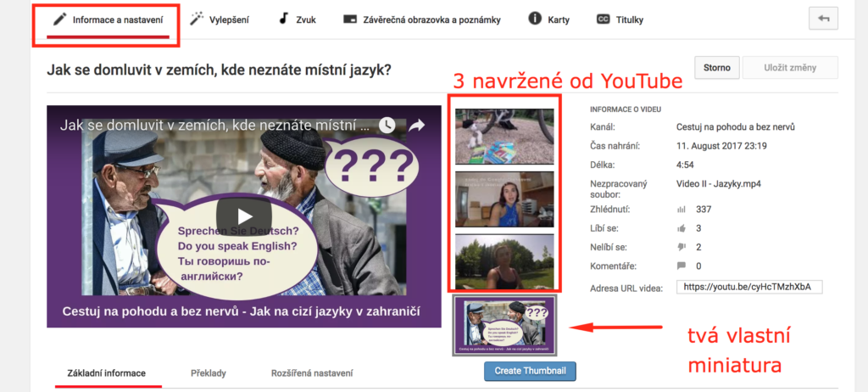Click the music note Zvuk icon
The width and height of the screenshot is (868, 392).
(284, 19)
